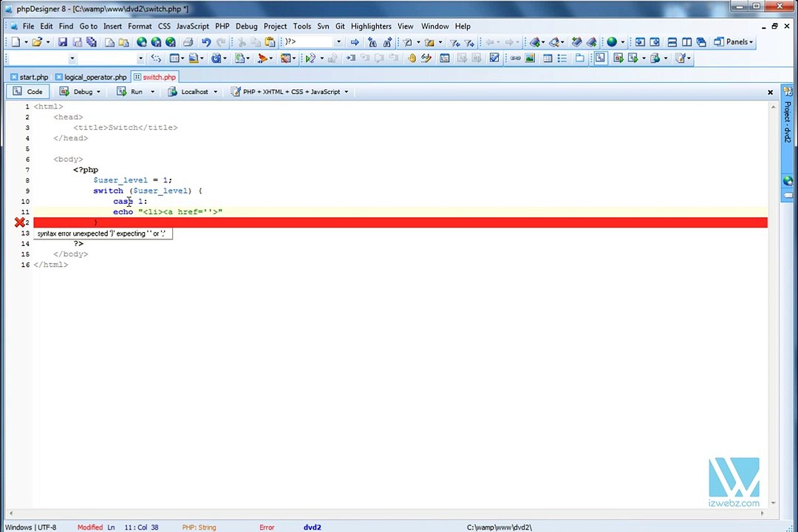The width and height of the screenshot is (798, 532).
Task: Click the Error label in status bar
Action: coord(267,528)
